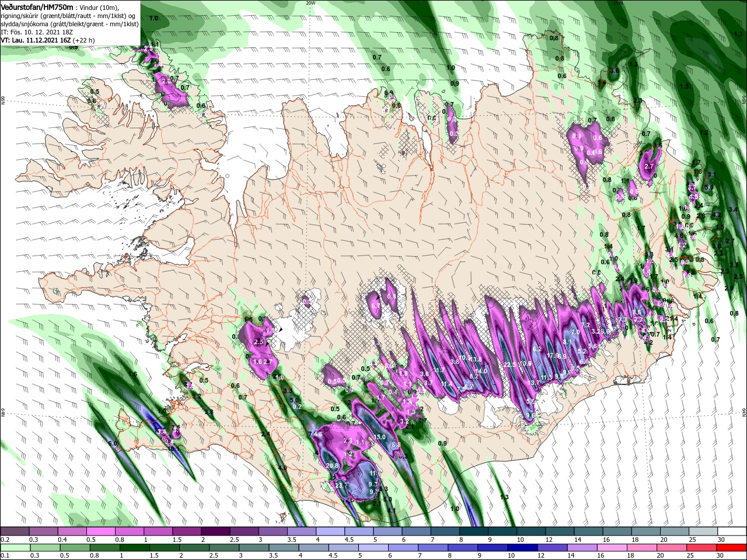Click the white 30+ swatch in top legend row
The image size is (747, 560).
pyautogui.click(x=732, y=531)
